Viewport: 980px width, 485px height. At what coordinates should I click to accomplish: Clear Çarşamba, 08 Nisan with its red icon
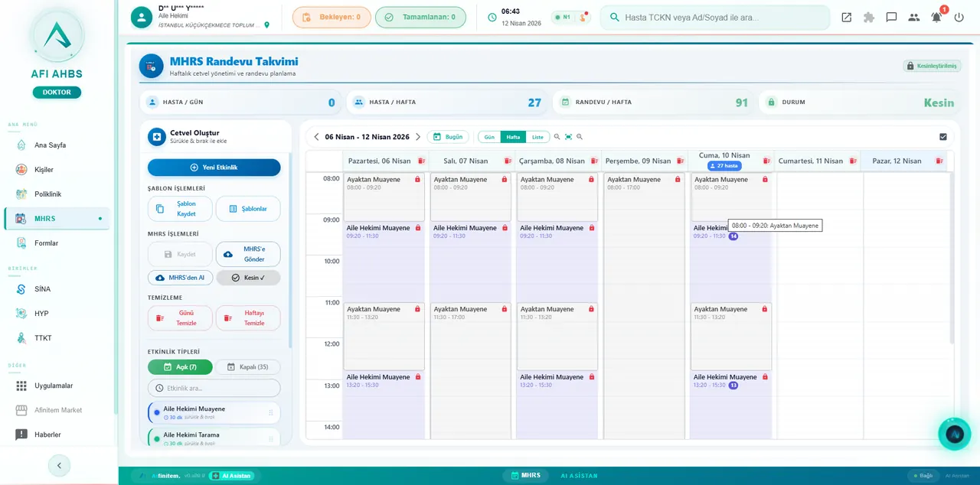[x=594, y=161]
